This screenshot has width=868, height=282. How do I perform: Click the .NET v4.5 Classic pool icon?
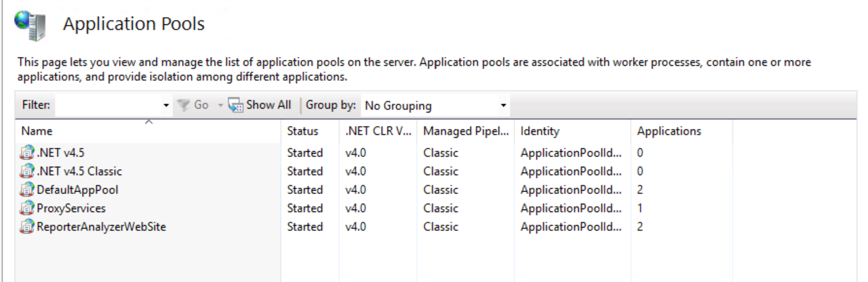coord(27,171)
